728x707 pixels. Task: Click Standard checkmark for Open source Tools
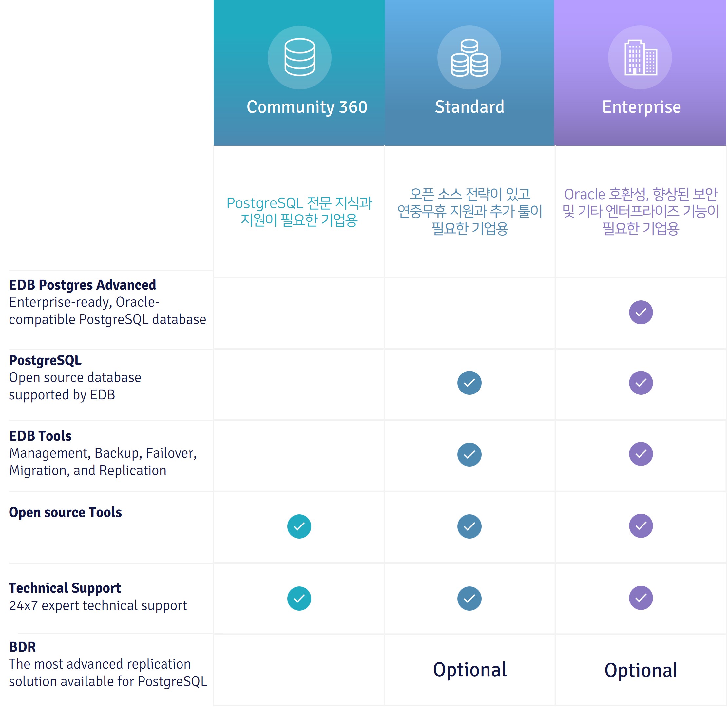pyautogui.click(x=469, y=526)
